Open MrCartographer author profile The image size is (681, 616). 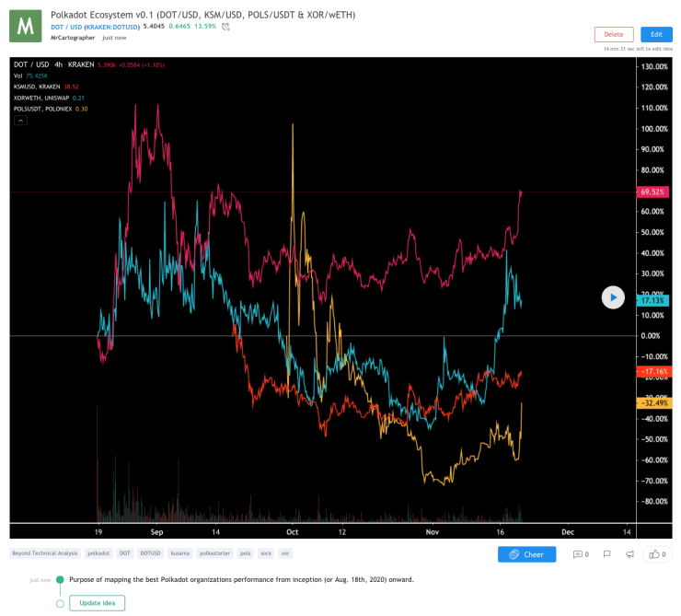73,38
